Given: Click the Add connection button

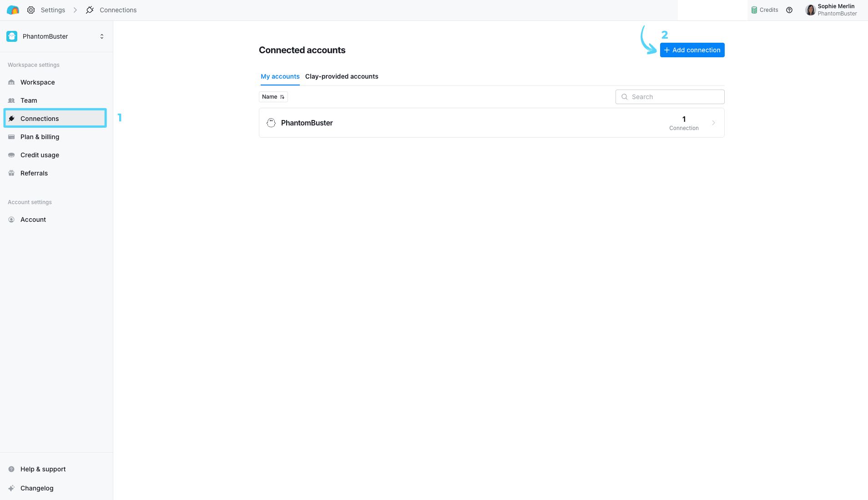Looking at the screenshot, I should click(692, 50).
